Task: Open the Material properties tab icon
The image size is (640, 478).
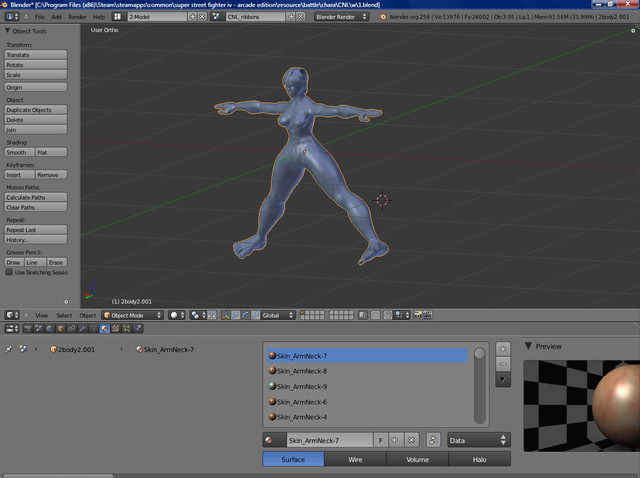Action: pyautogui.click(x=105, y=329)
